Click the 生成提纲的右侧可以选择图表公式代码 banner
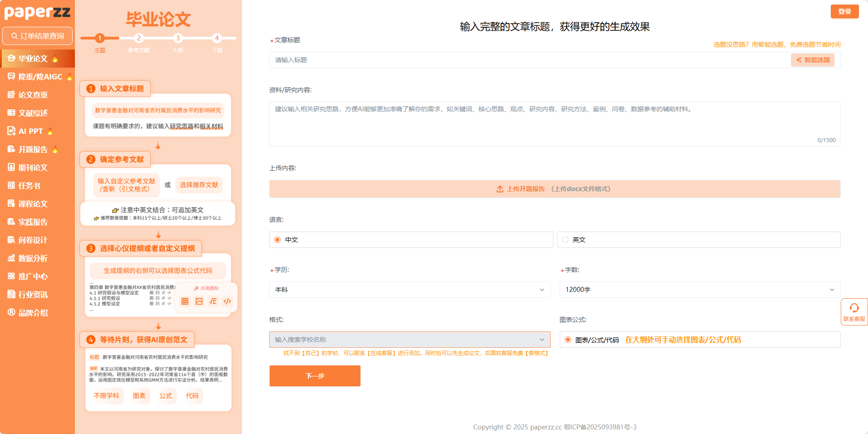The width and height of the screenshot is (868, 434). [158, 271]
